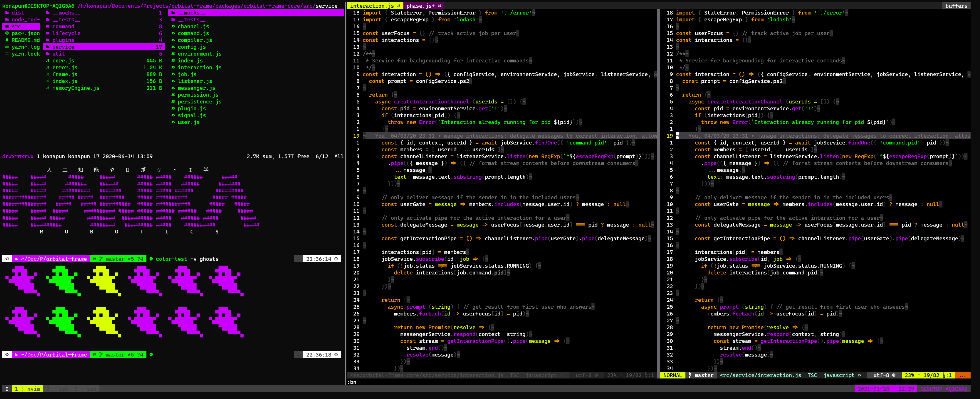Click persistence.js in the service preview
The image size is (980, 399).
tap(199, 102)
